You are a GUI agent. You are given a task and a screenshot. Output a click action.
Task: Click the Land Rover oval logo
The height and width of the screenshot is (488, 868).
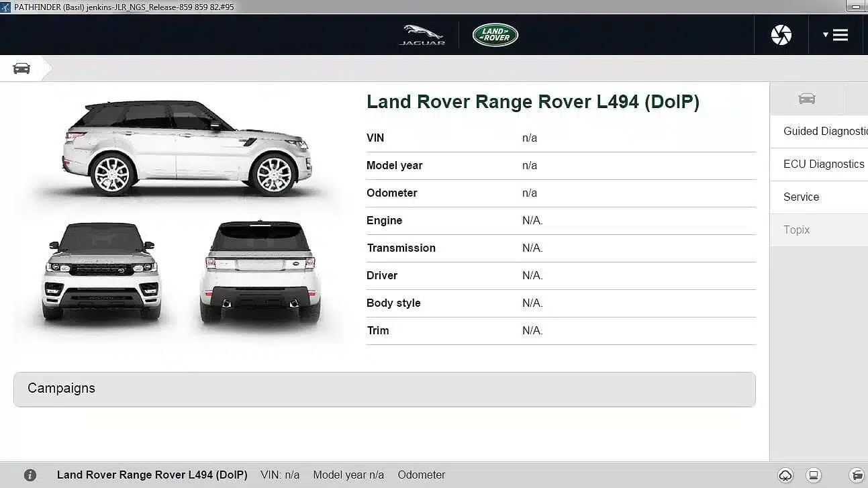pos(495,34)
